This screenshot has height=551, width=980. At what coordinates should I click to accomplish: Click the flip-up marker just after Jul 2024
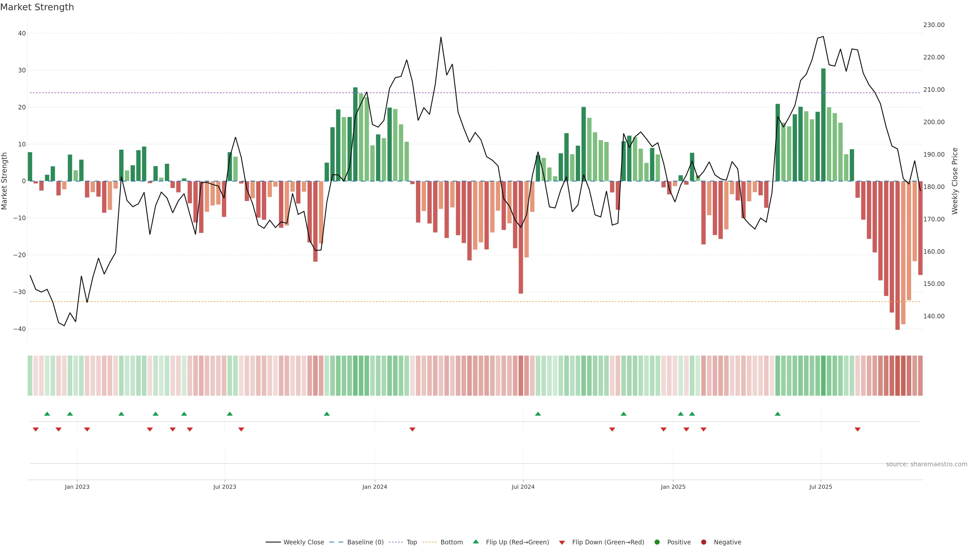[538, 414]
